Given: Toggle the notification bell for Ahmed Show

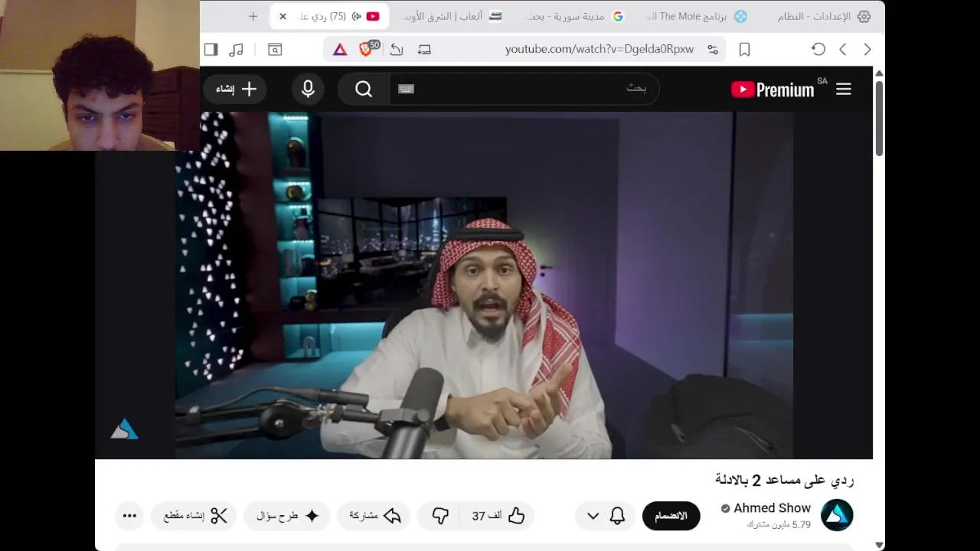Looking at the screenshot, I should (617, 516).
